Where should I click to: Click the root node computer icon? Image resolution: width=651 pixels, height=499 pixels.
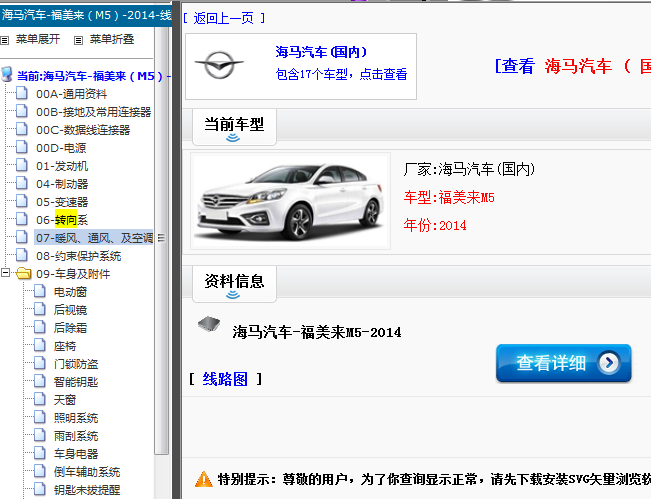coord(7,75)
